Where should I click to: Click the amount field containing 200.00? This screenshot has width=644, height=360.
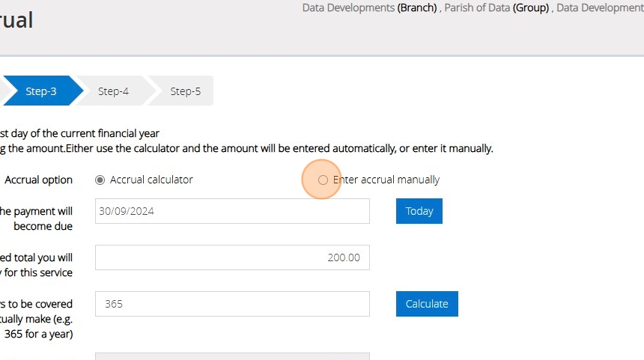(x=232, y=257)
